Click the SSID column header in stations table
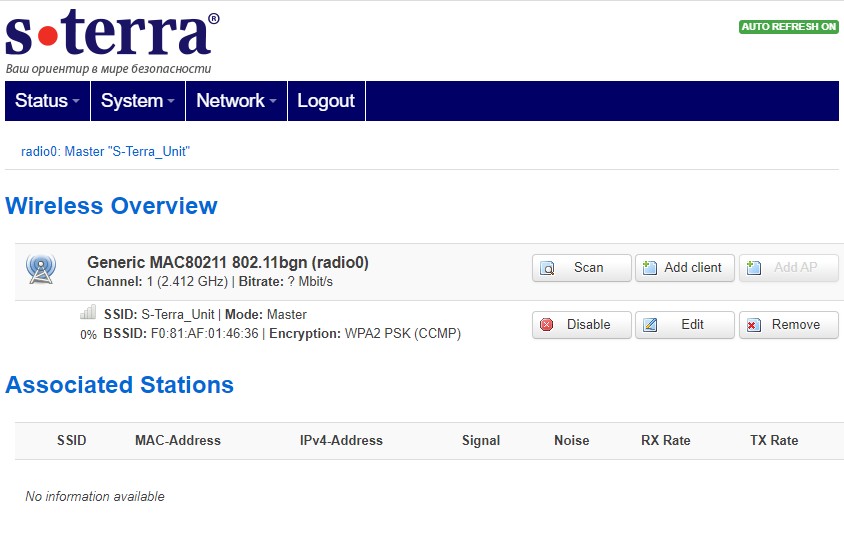Screen dimensions: 844x541 [x=72, y=440]
